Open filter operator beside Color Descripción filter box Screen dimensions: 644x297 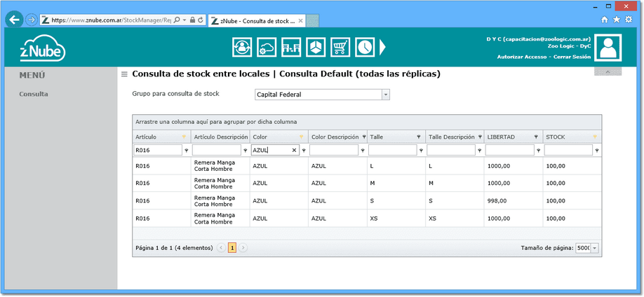click(363, 151)
